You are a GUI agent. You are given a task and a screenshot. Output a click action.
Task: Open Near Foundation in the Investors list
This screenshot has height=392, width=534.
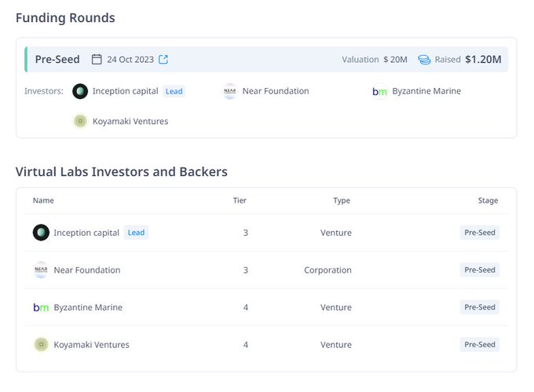pos(276,91)
